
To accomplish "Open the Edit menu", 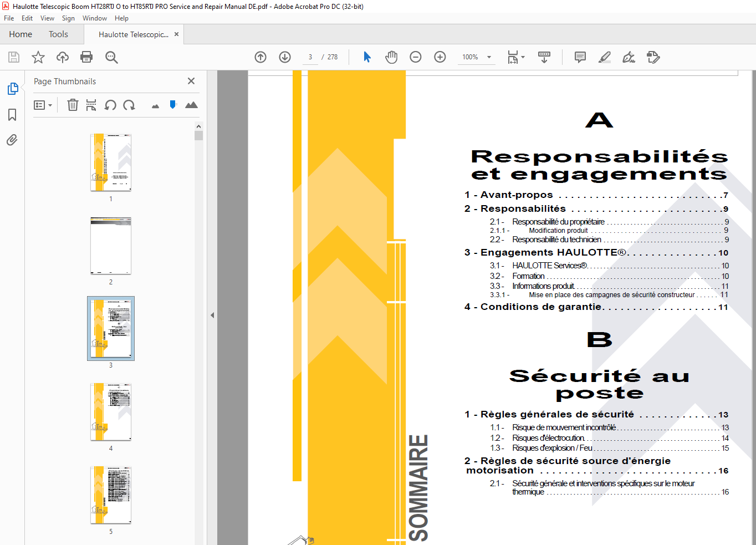I will click(x=27, y=18).
